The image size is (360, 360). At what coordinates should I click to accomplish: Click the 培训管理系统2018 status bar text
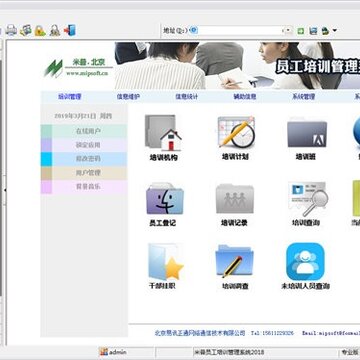pos(229,352)
